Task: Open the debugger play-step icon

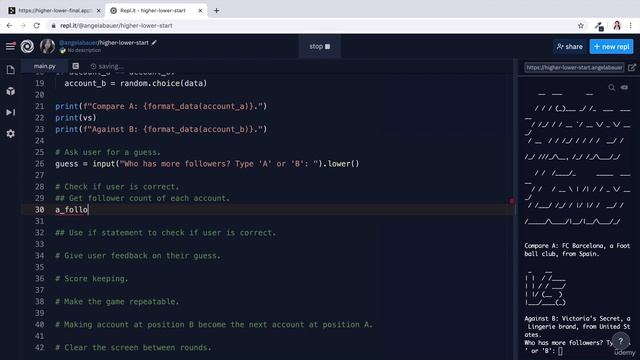Action: click(11, 112)
